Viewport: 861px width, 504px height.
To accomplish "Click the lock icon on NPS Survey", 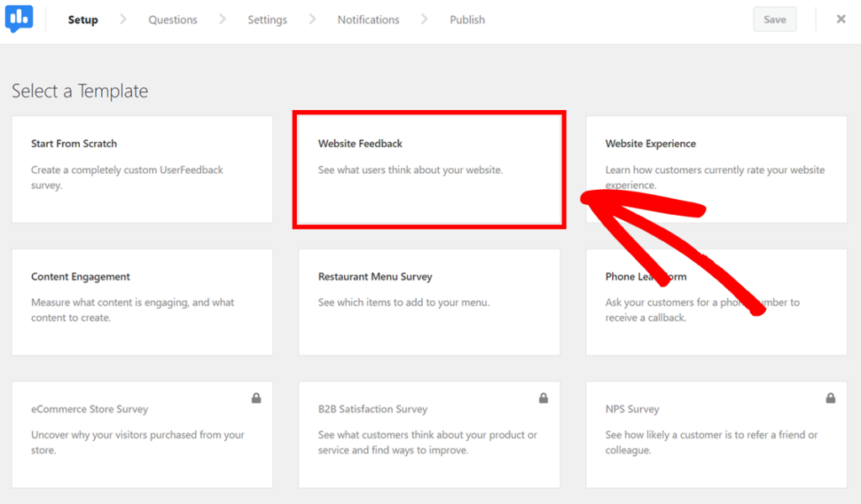I will (x=832, y=397).
